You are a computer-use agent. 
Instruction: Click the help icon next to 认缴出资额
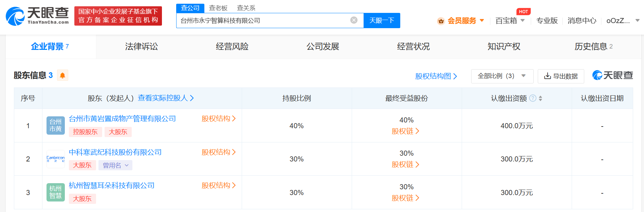point(533,98)
